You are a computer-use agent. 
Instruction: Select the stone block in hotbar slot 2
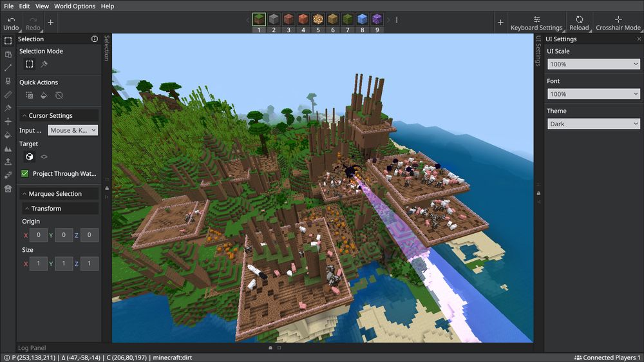(x=274, y=19)
